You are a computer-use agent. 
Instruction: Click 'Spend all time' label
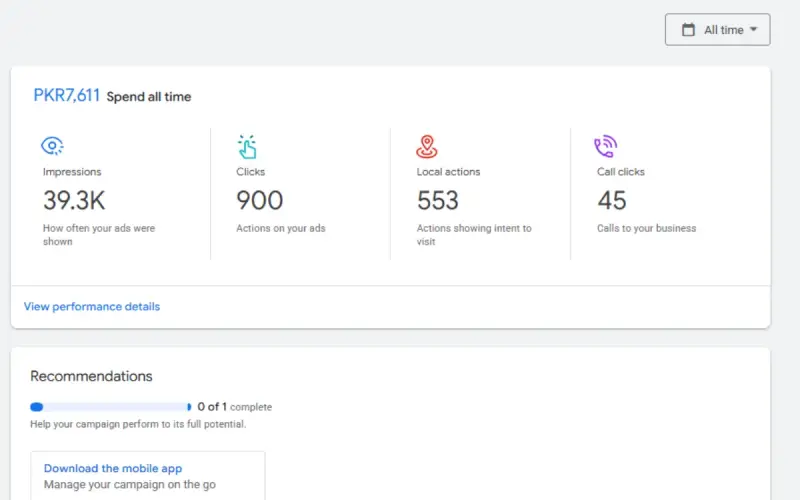pyautogui.click(x=148, y=96)
